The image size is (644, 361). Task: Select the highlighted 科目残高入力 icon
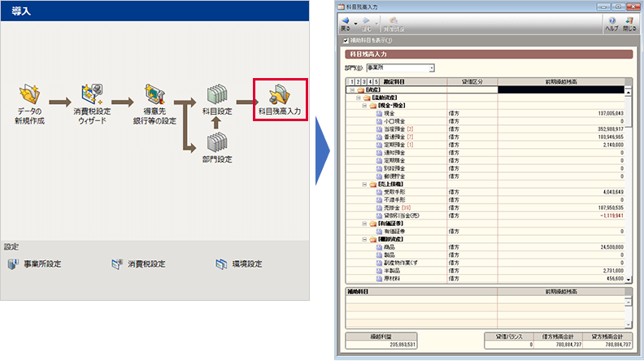(280, 96)
